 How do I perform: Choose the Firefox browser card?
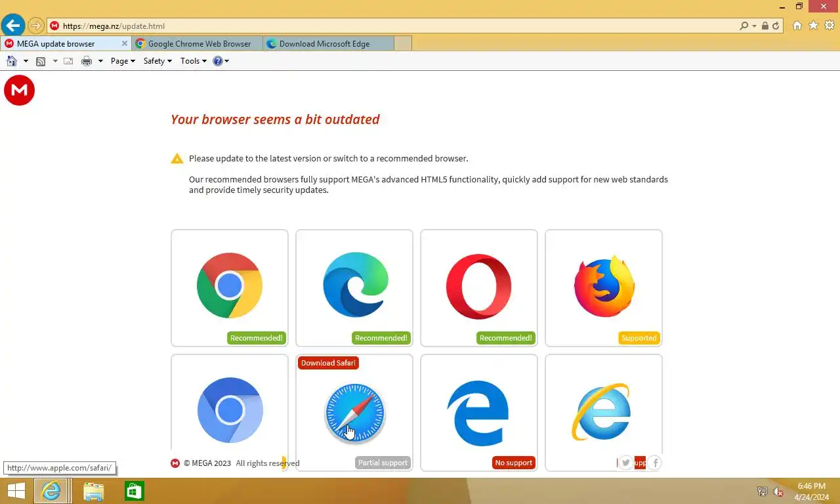point(604,288)
